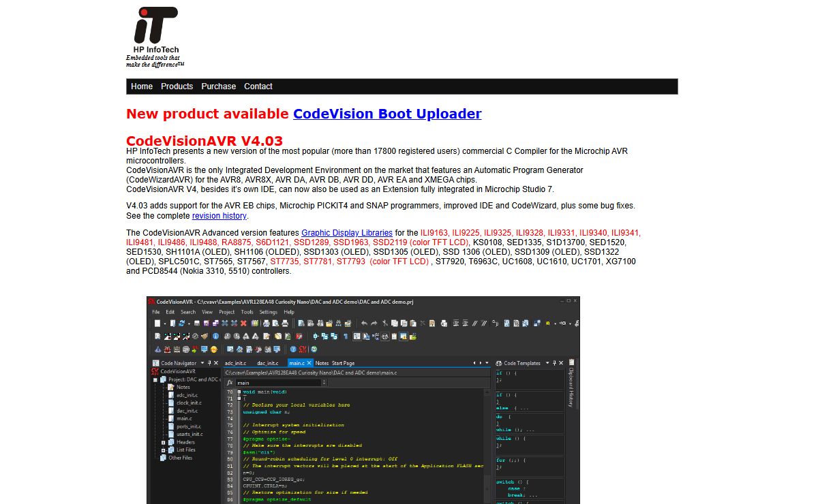This screenshot has height=504, width=818.
Task: Select dac_init.c in the Code Navigator tree
Action: 187,411
